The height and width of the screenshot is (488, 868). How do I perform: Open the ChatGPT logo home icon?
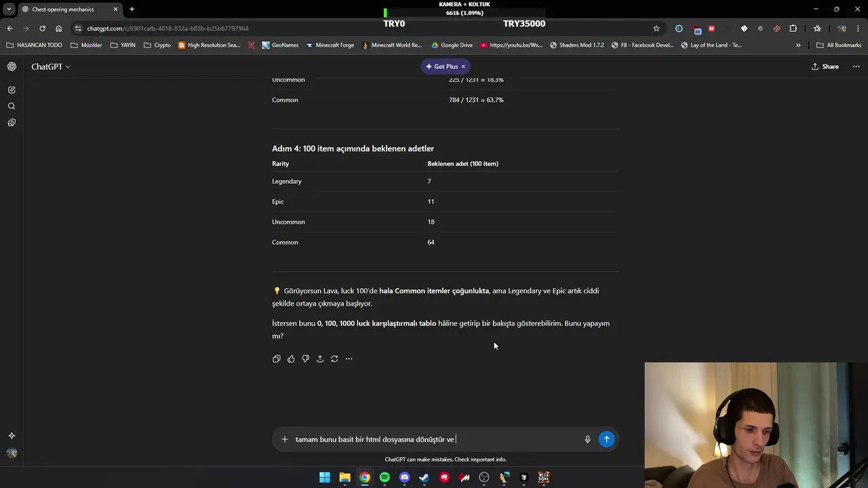[12, 66]
